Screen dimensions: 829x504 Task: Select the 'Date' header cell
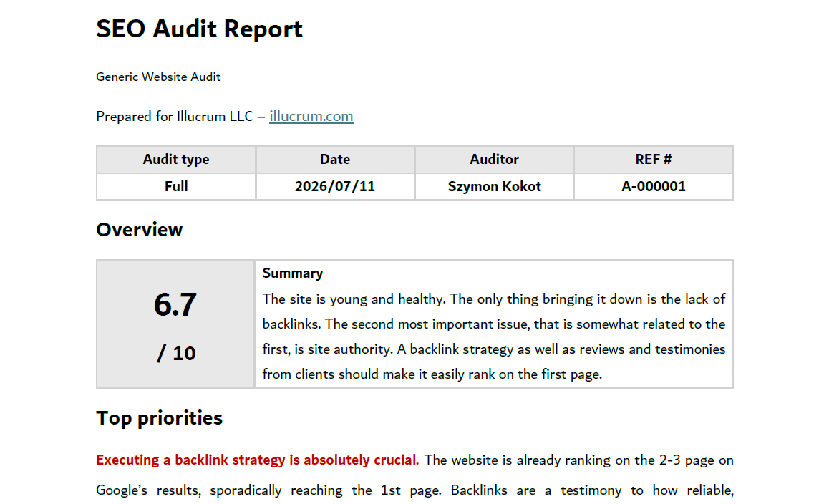335,160
